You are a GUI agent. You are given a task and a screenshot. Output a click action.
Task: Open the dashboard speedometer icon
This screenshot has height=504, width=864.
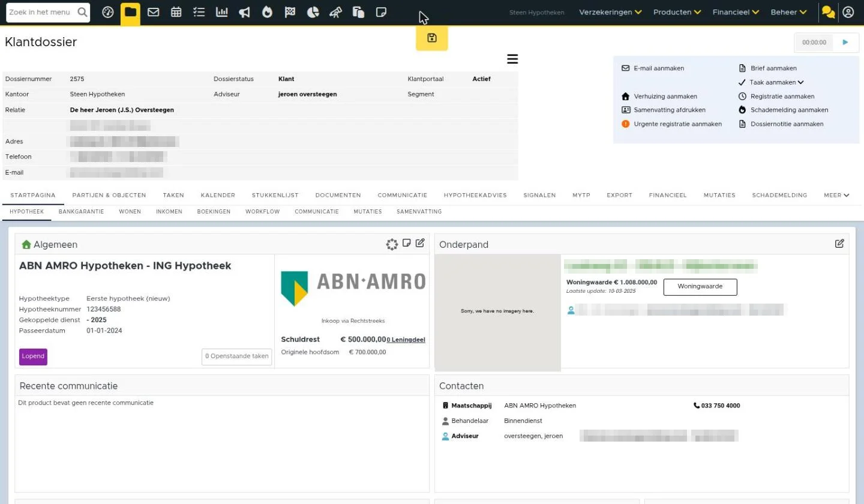click(x=108, y=12)
